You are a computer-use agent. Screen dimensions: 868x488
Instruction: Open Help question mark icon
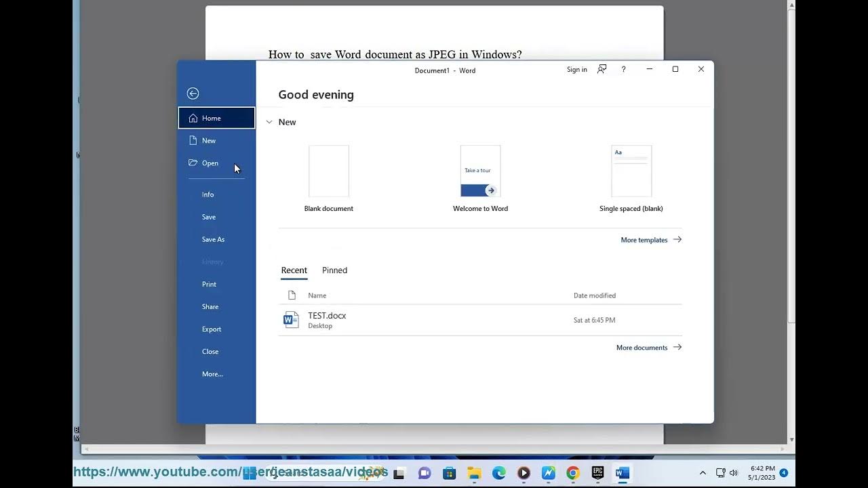click(x=623, y=69)
